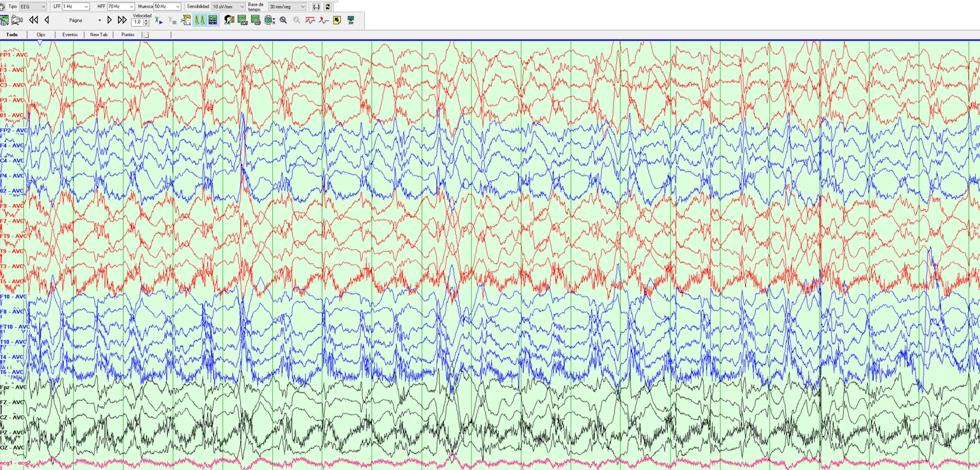Toggle the red vertical markers view icon
The height and width of the screenshot is (470, 980).
[200, 20]
